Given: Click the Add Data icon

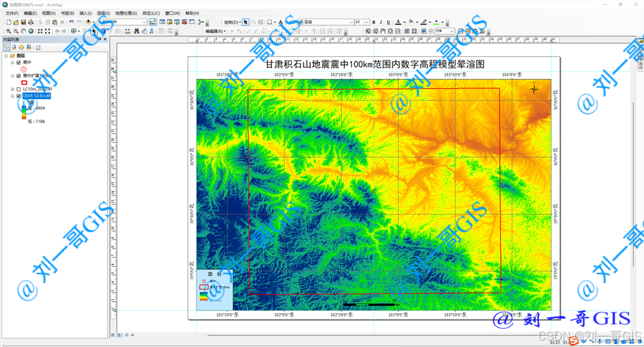Looking at the screenshot, I should click(88, 22).
